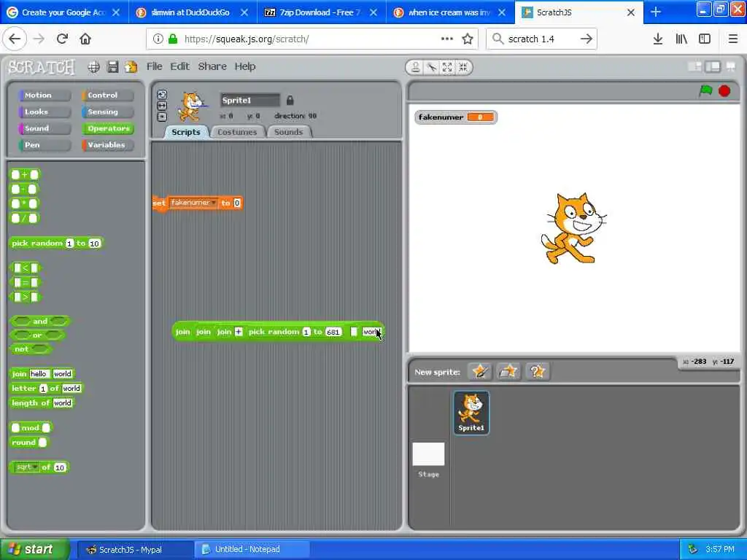
Task: Open the Firefox hamburger menu
Action: tap(732, 39)
